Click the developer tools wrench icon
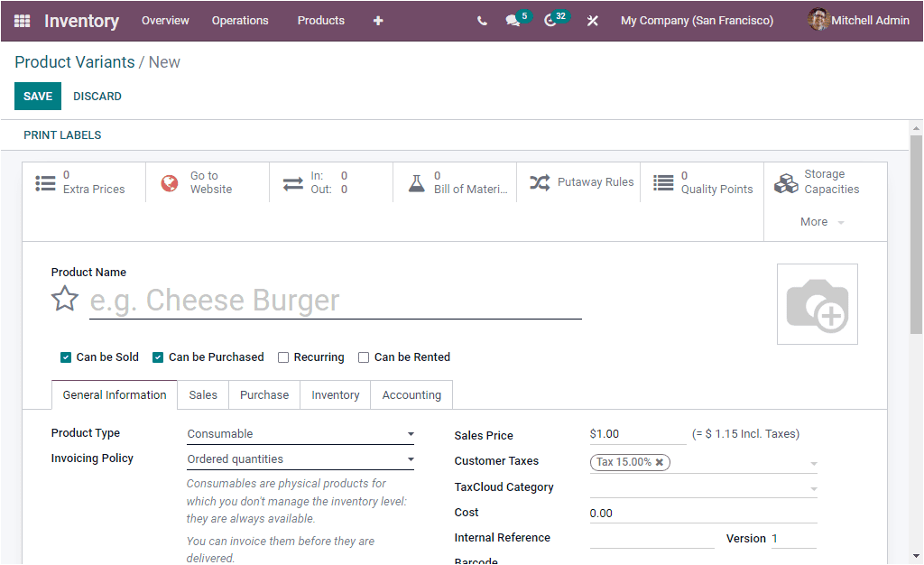Screen dimensions: 924x565 point(593,20)
